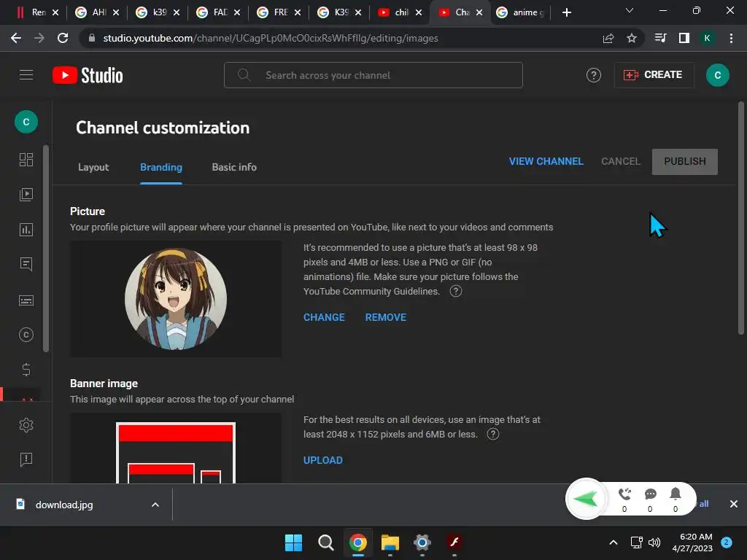The image size is (747, 560).
Task: Open the tab search dropdown chevron
Action: coord(630,10)
